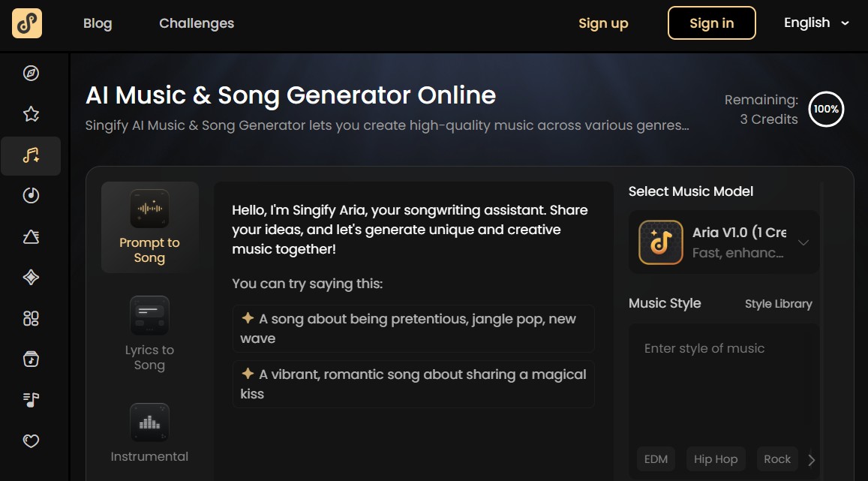
Task: Switch to Prompt to Song mode
Action: click(149, 227)
